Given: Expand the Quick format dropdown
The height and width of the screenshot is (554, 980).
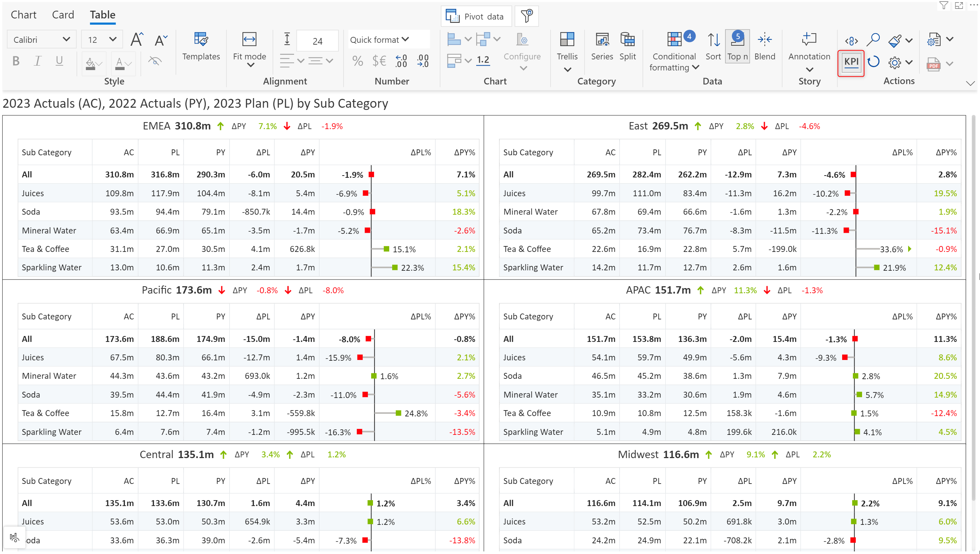Looking at the screenshot, I should 380,39.
